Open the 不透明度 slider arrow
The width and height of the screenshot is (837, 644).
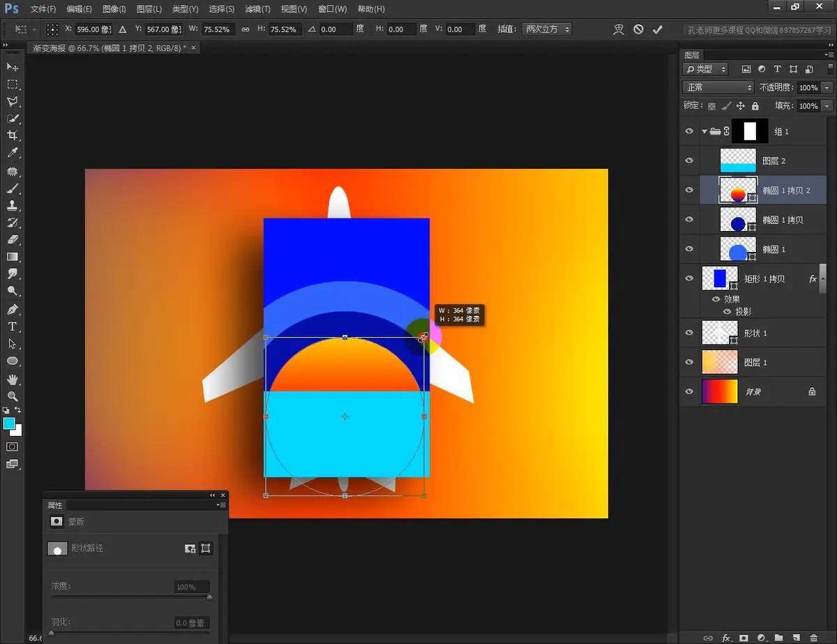coord(827,88)
